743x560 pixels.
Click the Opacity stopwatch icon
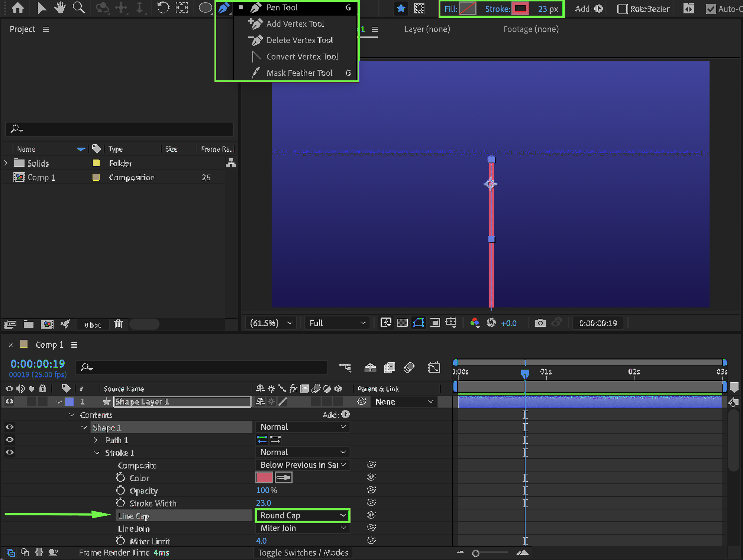(x=120, y=490)
